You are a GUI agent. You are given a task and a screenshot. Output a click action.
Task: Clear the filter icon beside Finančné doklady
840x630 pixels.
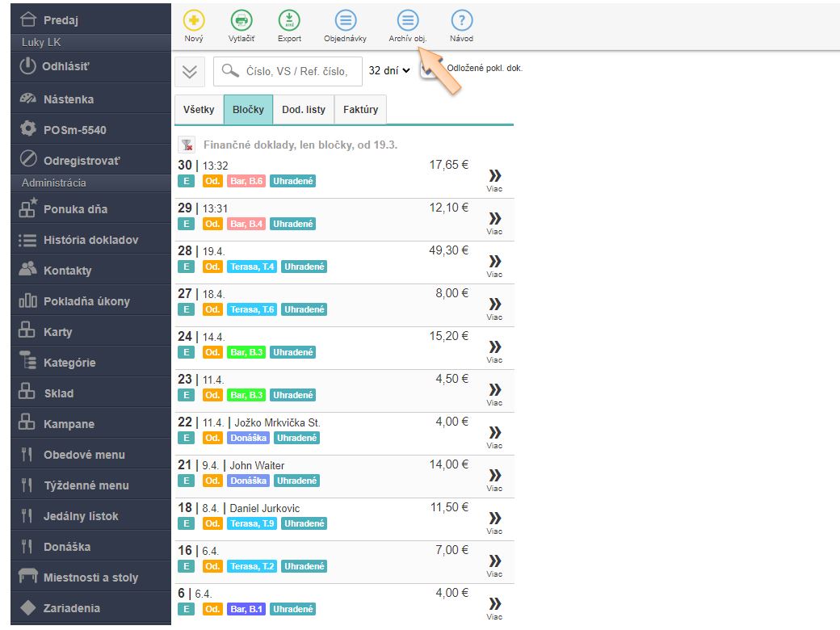point(187,145)
